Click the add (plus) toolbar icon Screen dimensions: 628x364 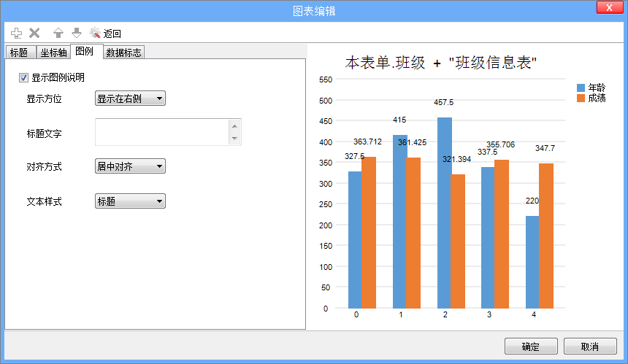point(16,34)
